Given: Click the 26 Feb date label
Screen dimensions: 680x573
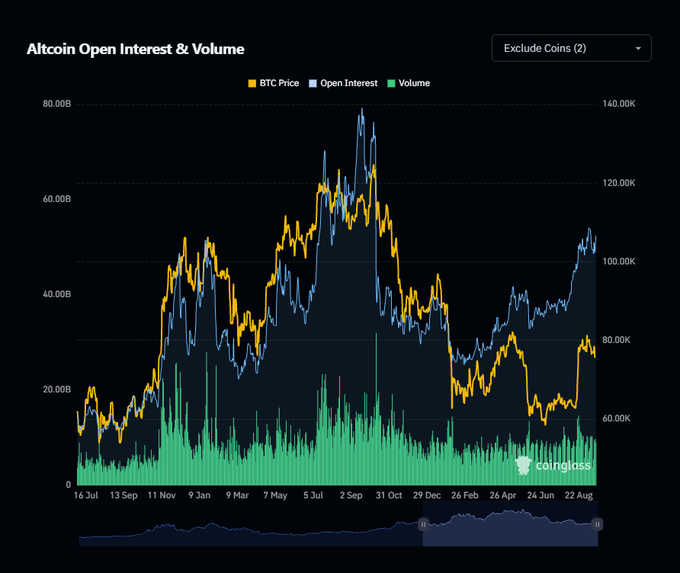Looking at the screenshot, I should [465, 495].
